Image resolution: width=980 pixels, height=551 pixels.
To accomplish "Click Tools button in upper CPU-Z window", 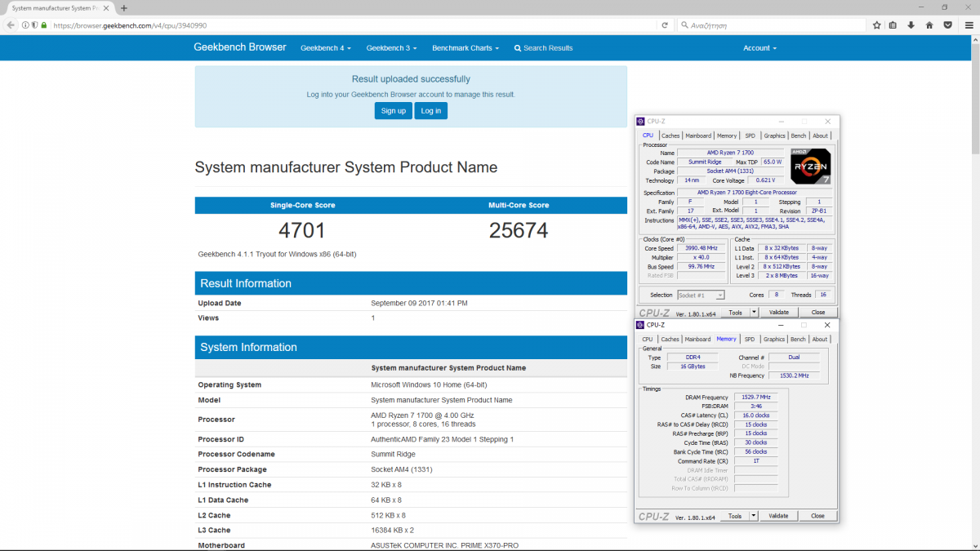I will (735, 312).
